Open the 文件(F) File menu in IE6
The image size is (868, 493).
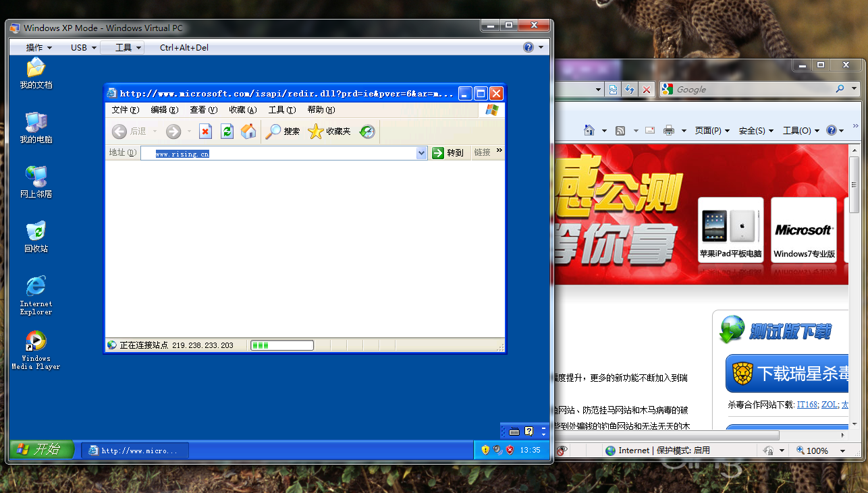point(126,110)
